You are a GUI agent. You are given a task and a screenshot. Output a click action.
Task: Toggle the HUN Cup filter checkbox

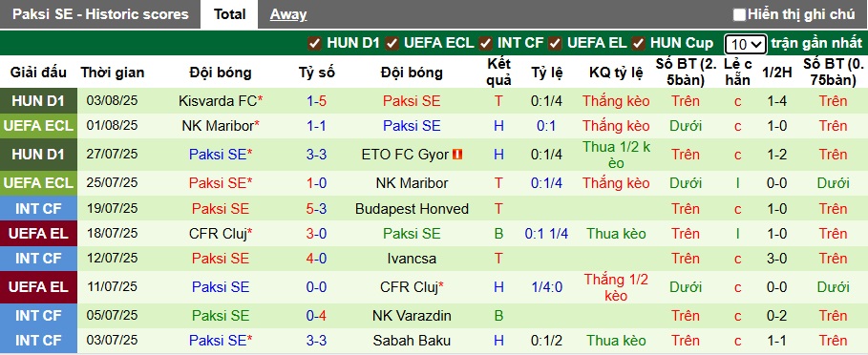(639, 44)
